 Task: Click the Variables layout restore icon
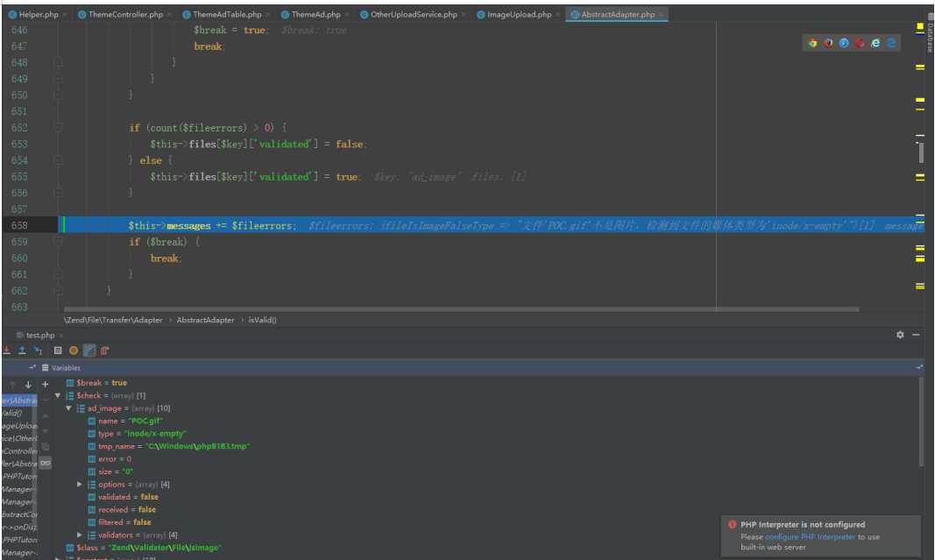pos(32,368)
